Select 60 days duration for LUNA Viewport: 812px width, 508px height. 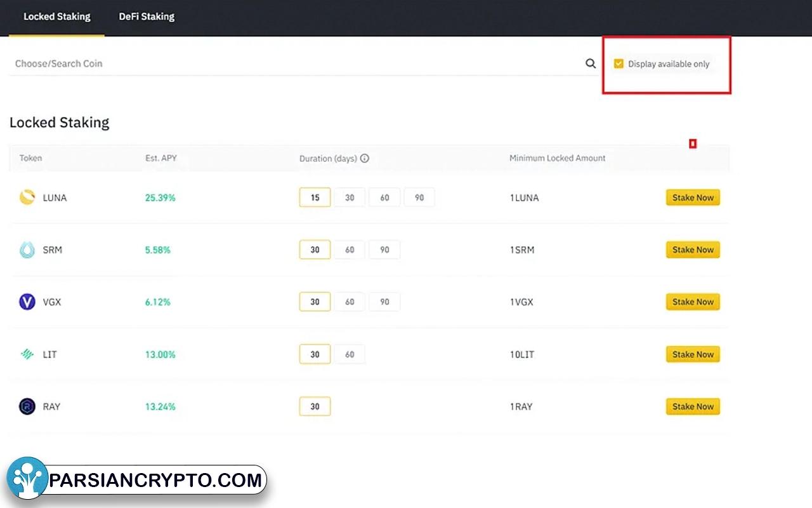pyautogui.click(x=384, y=197)
